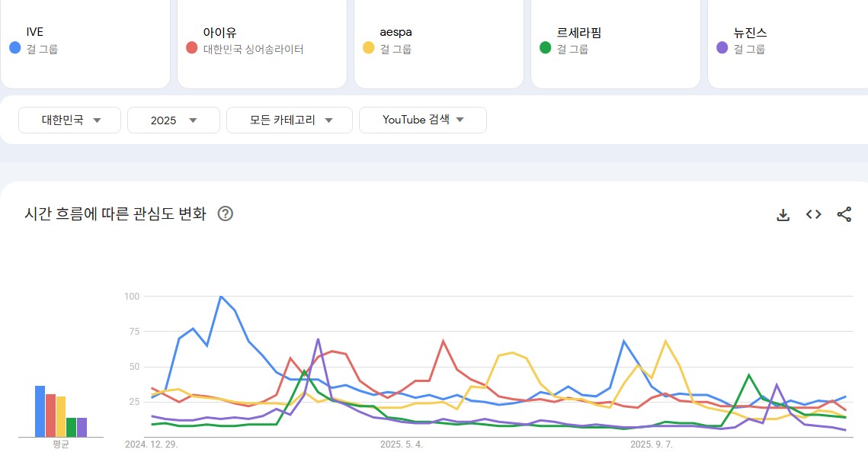Open the help icon beside chart title
The height and width of the screenshot is (459, 868).
(x=225, y=213)
